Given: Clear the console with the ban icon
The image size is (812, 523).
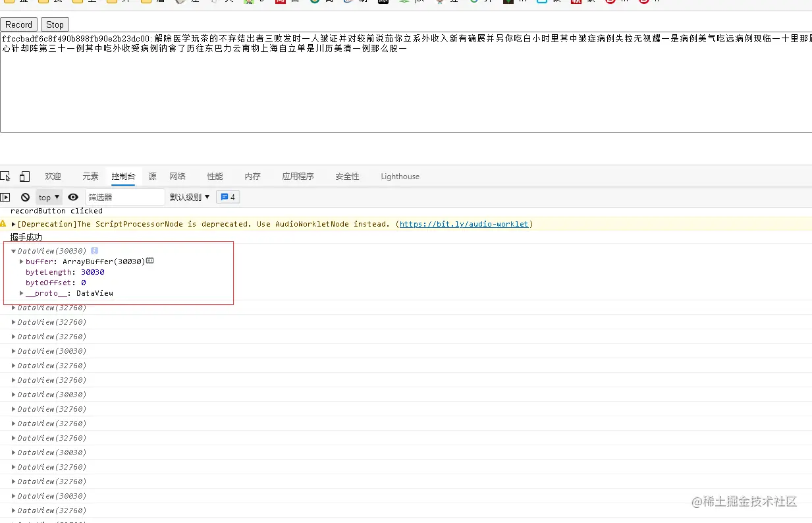Looking at the screenshot, I should tap(25, 197).
